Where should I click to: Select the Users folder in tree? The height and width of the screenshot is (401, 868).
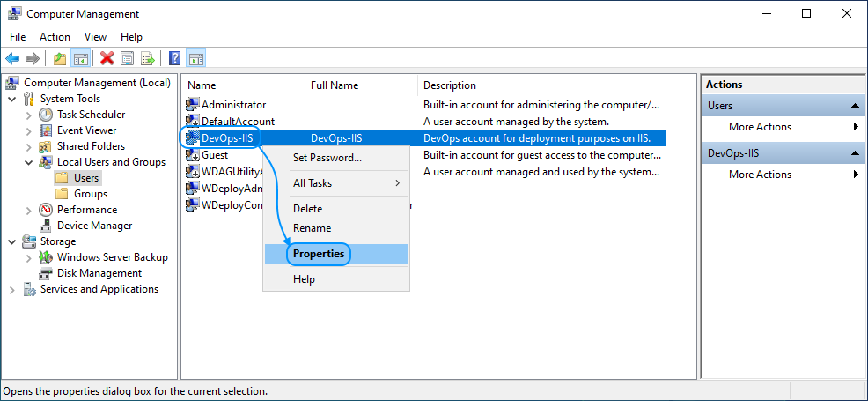86,178
